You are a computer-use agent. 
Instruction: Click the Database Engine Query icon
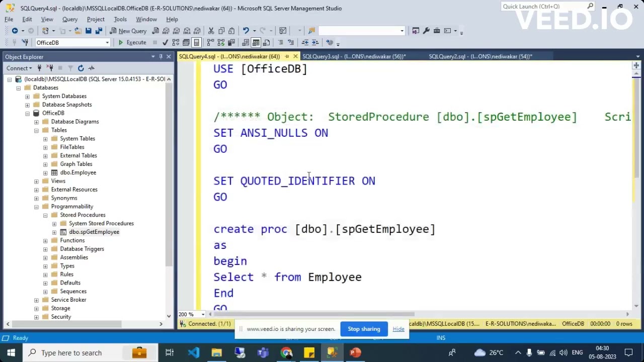click(x=156, y=31)
